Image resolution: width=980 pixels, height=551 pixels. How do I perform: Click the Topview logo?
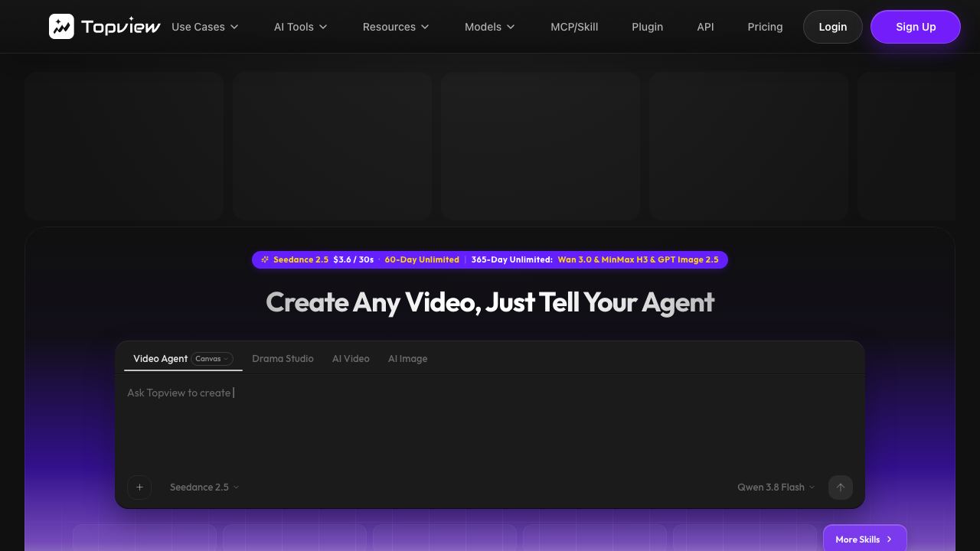click(x=105, y=27)
